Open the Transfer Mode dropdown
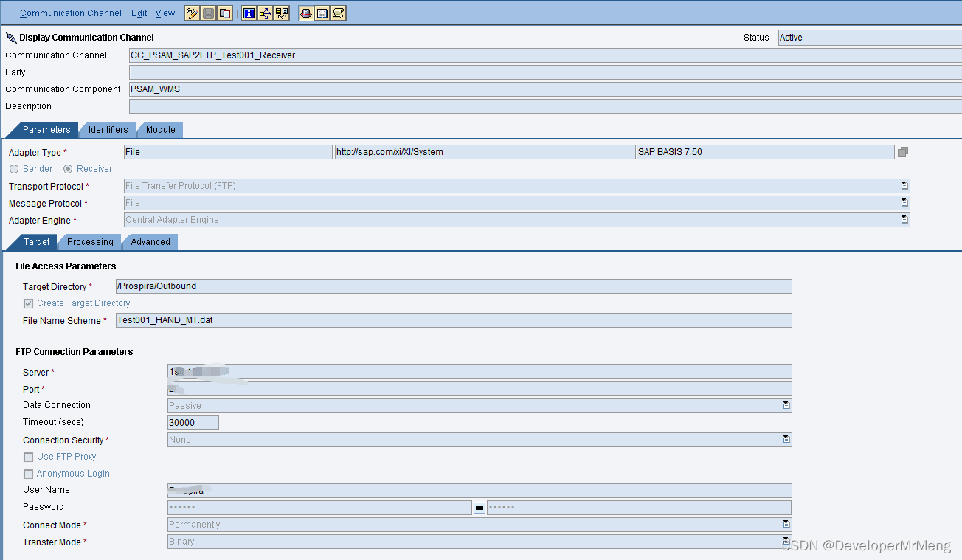962x560 pixels. pyautogui.click(x=786, y=541)
